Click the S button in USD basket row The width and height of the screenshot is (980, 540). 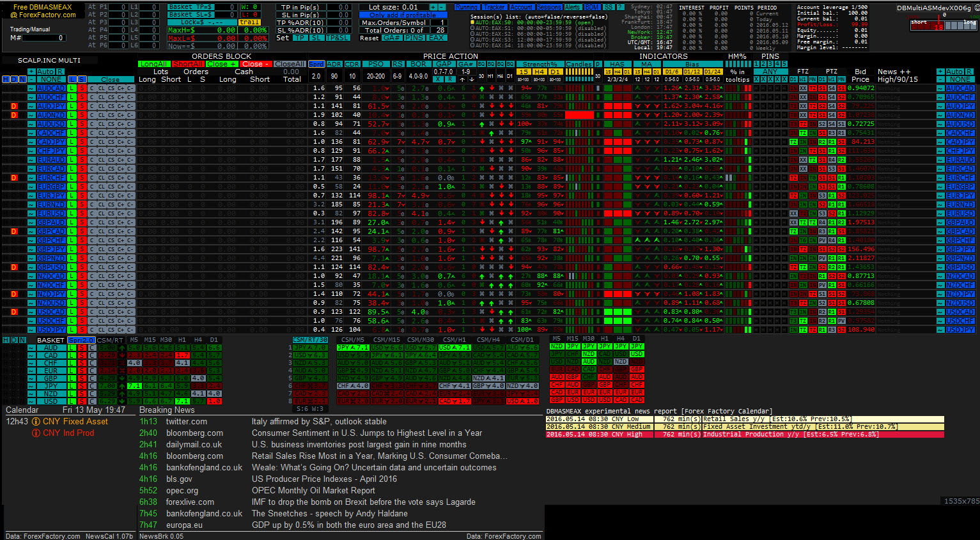pos(82,401)
